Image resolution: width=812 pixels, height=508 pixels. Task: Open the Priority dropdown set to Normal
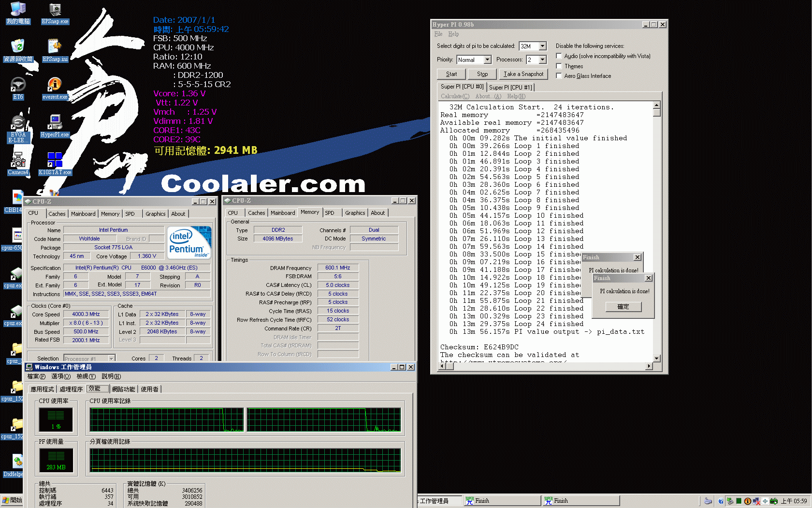coord(487,60)
